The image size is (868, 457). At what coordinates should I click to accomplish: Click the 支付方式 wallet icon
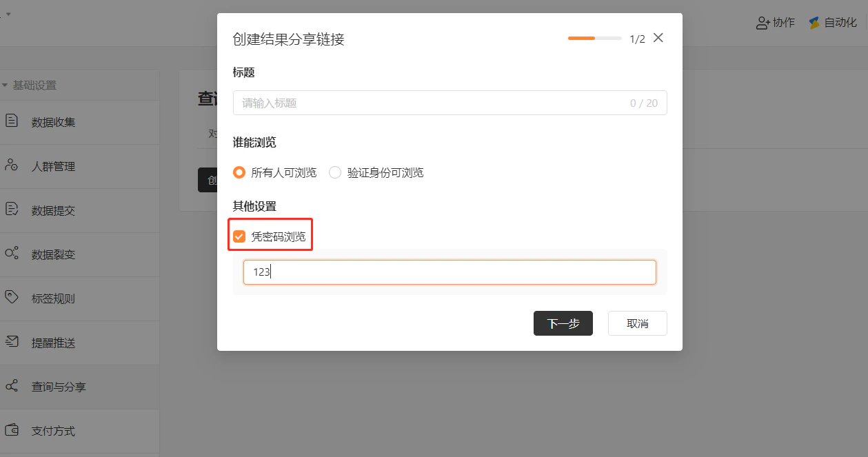point(12,430)
